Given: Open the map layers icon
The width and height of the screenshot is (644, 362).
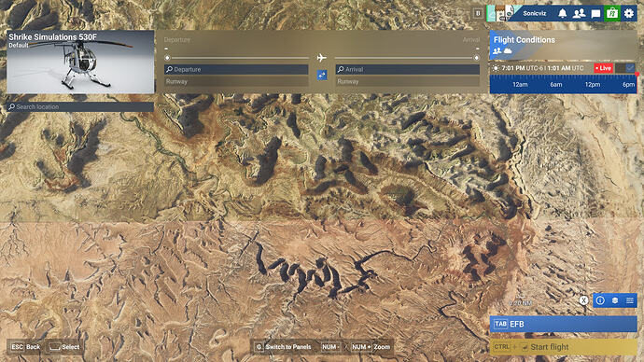Looking at the screenshot, I should (615, 300).
